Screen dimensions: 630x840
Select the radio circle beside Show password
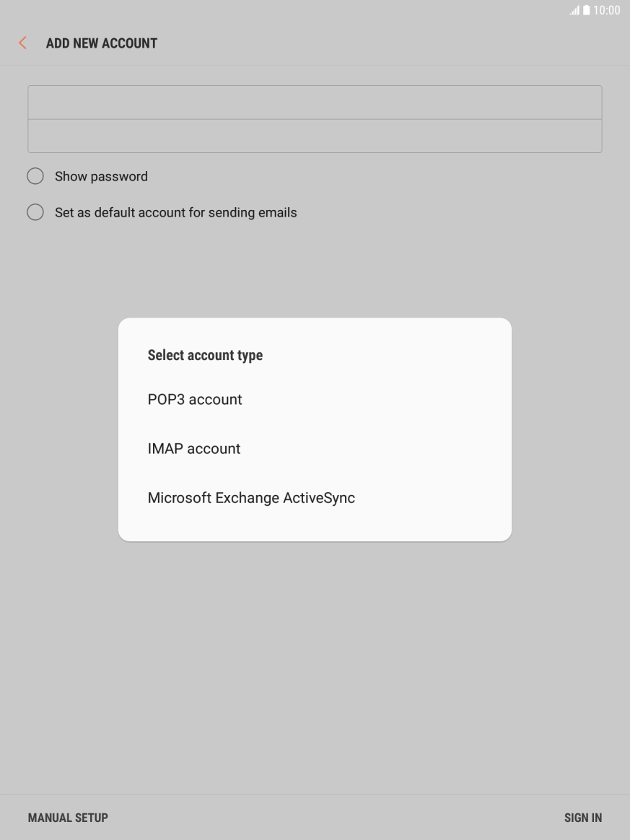point(35,175)
